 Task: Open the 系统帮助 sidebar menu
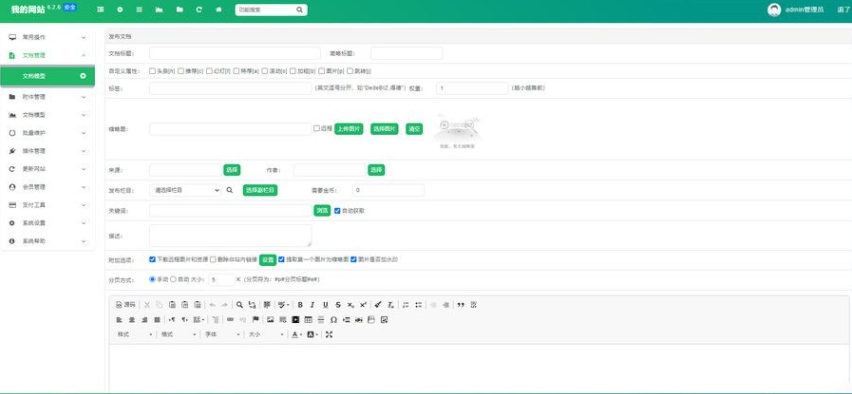[x=47, y=241]
